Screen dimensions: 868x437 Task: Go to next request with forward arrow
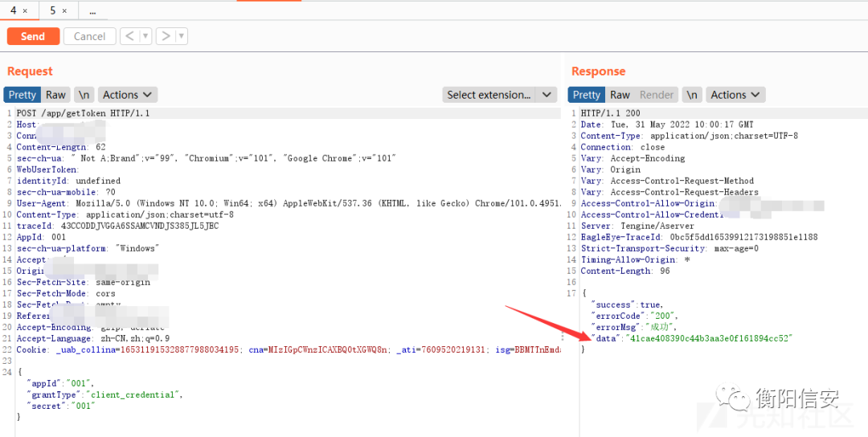pos(165,36)
